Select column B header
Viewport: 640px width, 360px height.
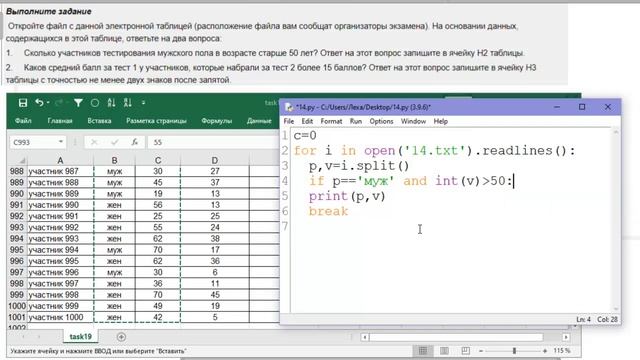114,160
